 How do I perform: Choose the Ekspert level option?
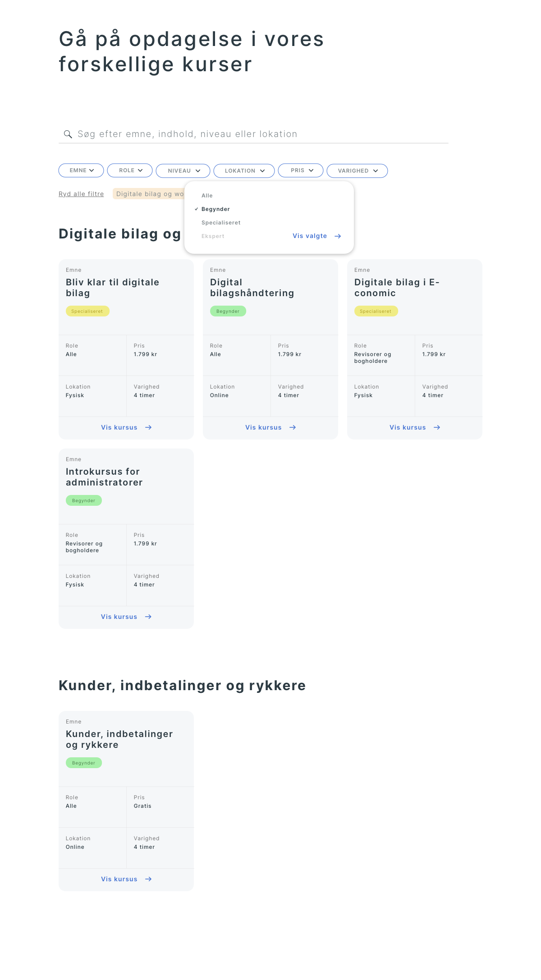tap(213, 236)
